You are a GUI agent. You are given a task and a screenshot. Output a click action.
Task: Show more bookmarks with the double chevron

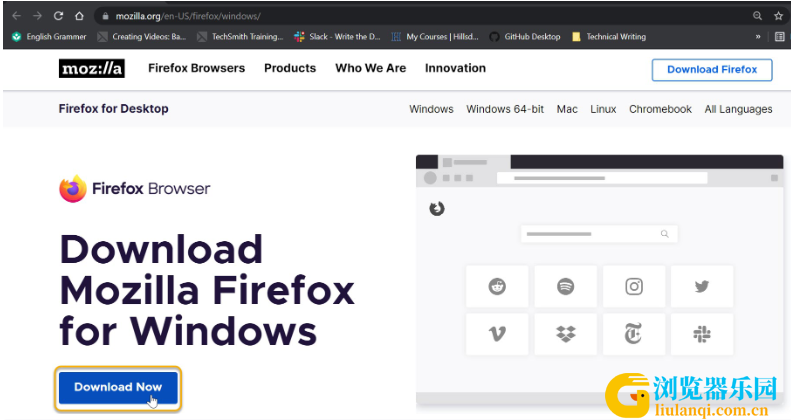click(758, 36)
